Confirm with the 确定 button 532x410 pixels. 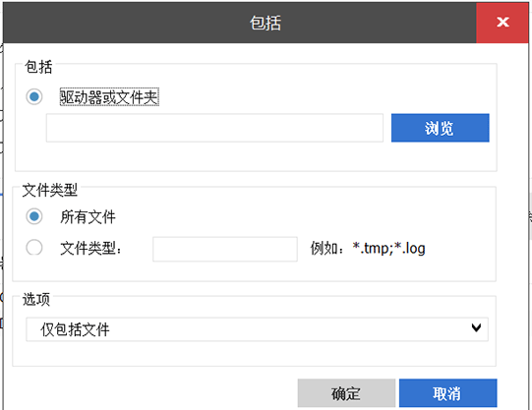click(346, 393)
